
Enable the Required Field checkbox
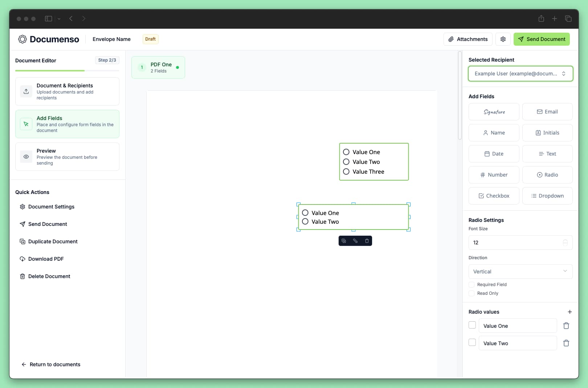(471, 285)
